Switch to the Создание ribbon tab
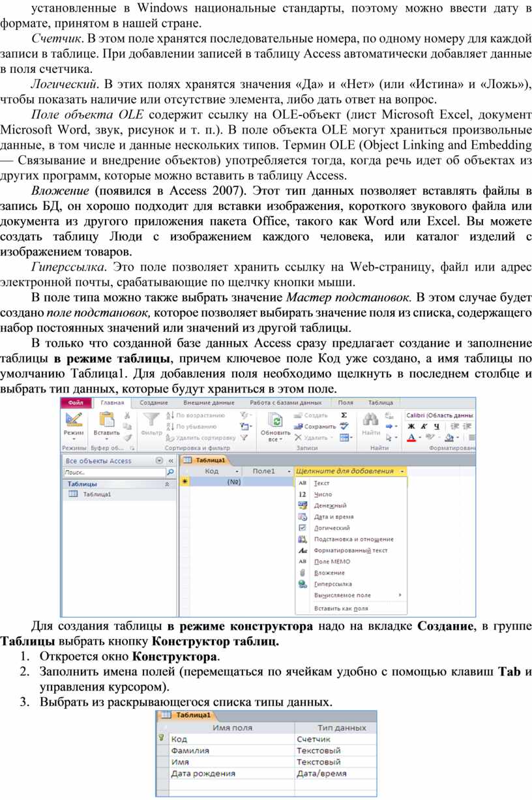The height and width of the screenshot is (800, 532). coord(154,403)
